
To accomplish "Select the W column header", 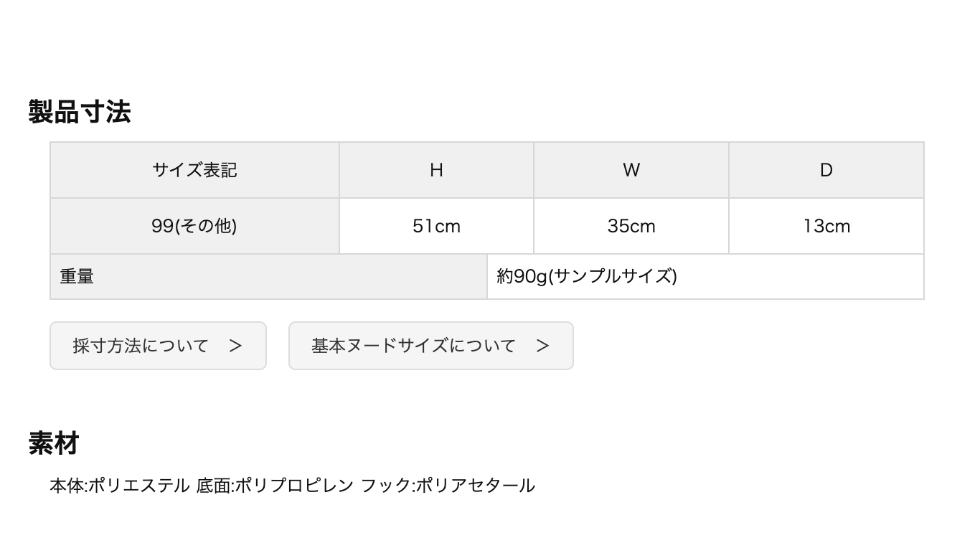I will click(x=631, y=170).
